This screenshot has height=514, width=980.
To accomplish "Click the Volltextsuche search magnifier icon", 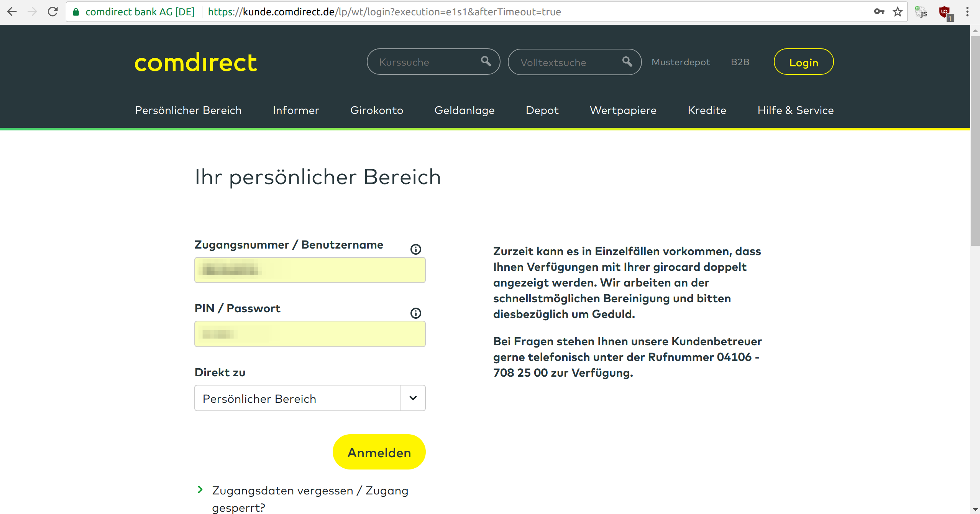I will pos(627,61).
